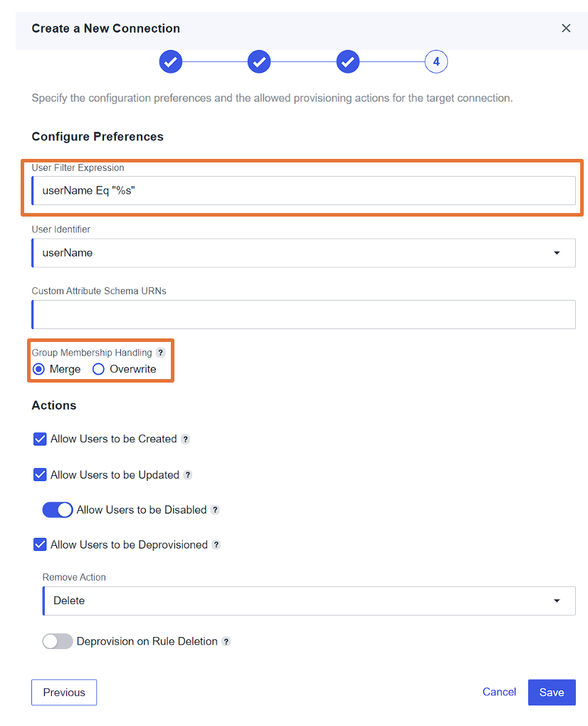The image size is (588, 726).
Task: Click the Previous button
Action: tap(63, 692)
